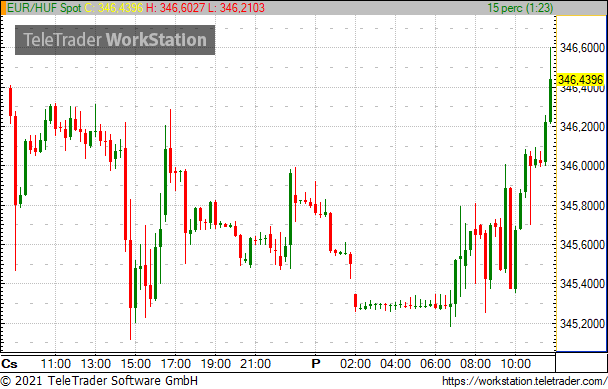Select the 15:00 time axis label
608x389 pixels.
135,364
